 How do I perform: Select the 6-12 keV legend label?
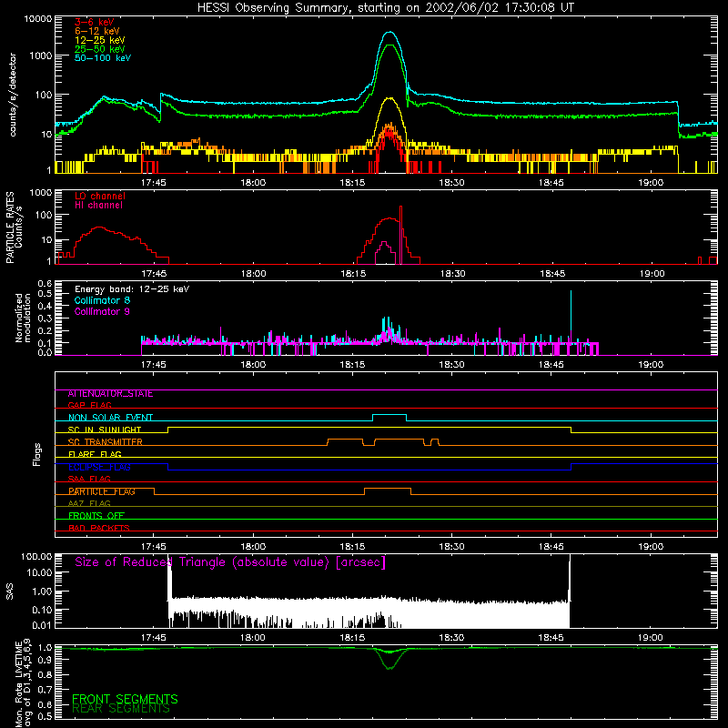(96, 31)
